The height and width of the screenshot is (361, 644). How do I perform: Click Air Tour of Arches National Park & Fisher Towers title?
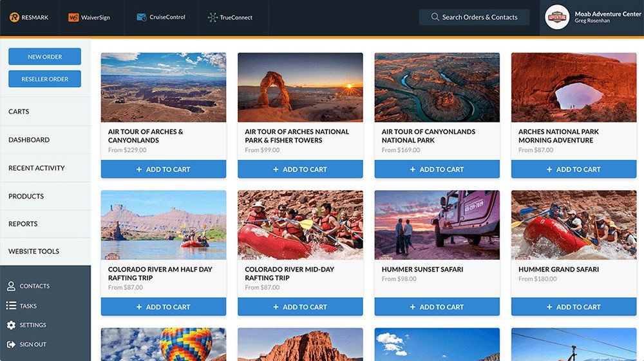[297, 136]
